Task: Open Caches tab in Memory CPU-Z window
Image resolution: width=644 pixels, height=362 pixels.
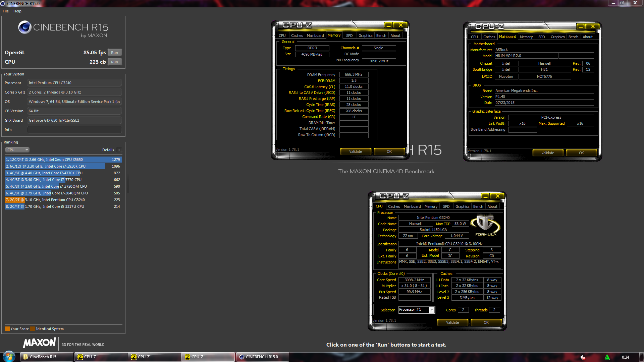Action: (297, 36)
